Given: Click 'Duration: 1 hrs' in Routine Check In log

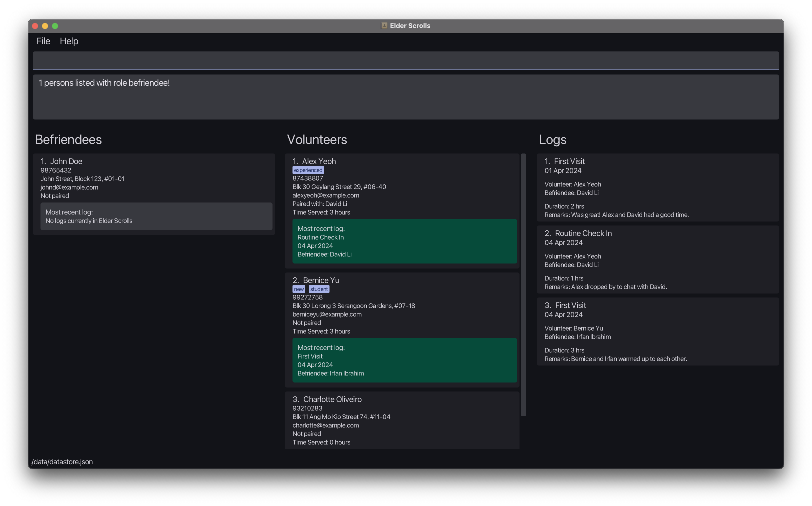Looking at the screenshot, I should pos(564,278).
